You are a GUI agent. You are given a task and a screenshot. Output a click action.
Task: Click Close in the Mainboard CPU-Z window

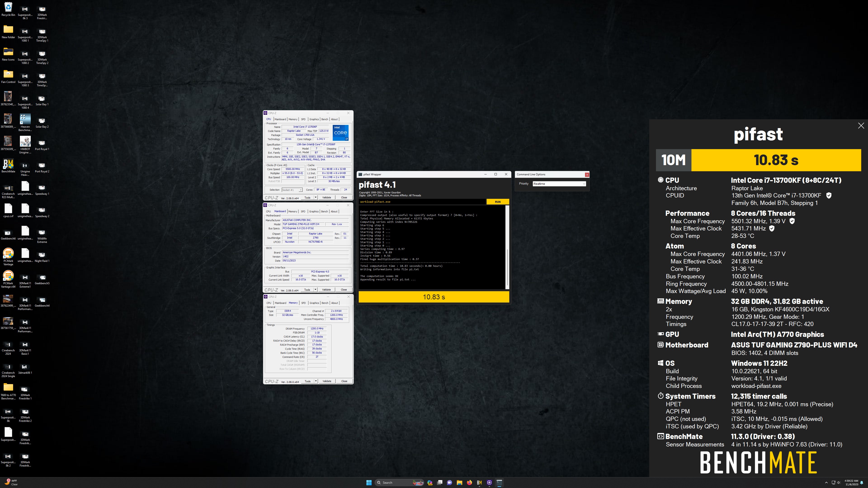point(344,290)
